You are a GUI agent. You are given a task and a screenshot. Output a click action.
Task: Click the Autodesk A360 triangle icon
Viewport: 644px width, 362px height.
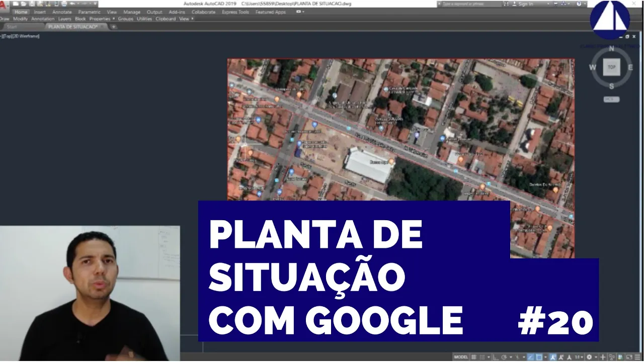tap(563, 4)
